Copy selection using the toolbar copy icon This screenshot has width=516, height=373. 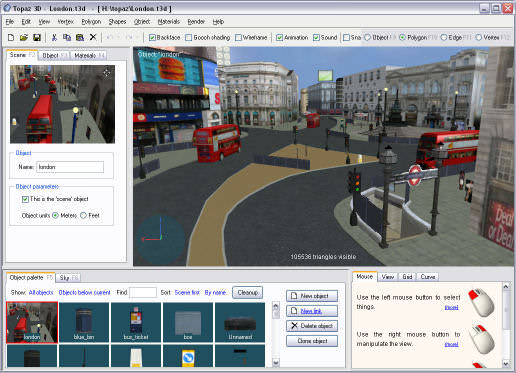(x=67, y=37)
